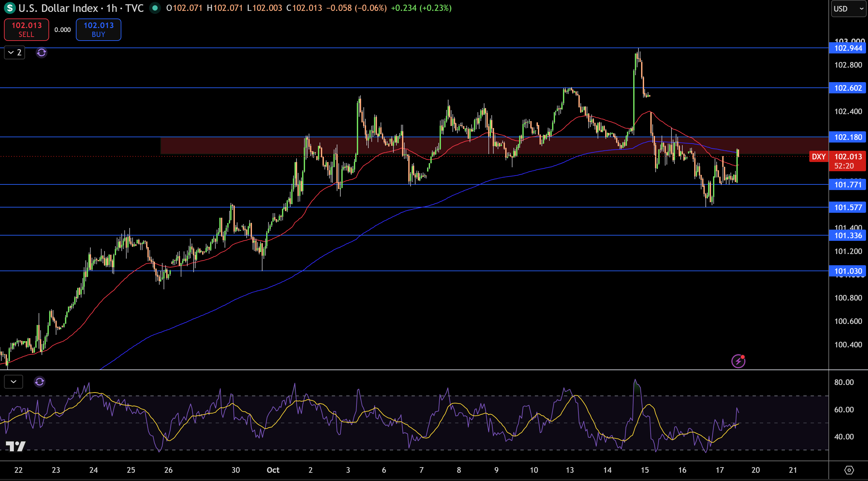Click the TradingView logo watermark
Image resolution: width=868 pixels, height=481 pixels.
(15, 446)
